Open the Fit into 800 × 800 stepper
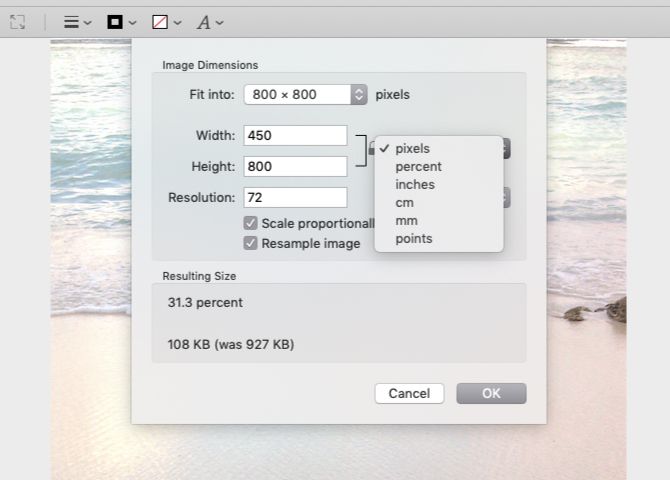670x480 pixels. (359, 94)
